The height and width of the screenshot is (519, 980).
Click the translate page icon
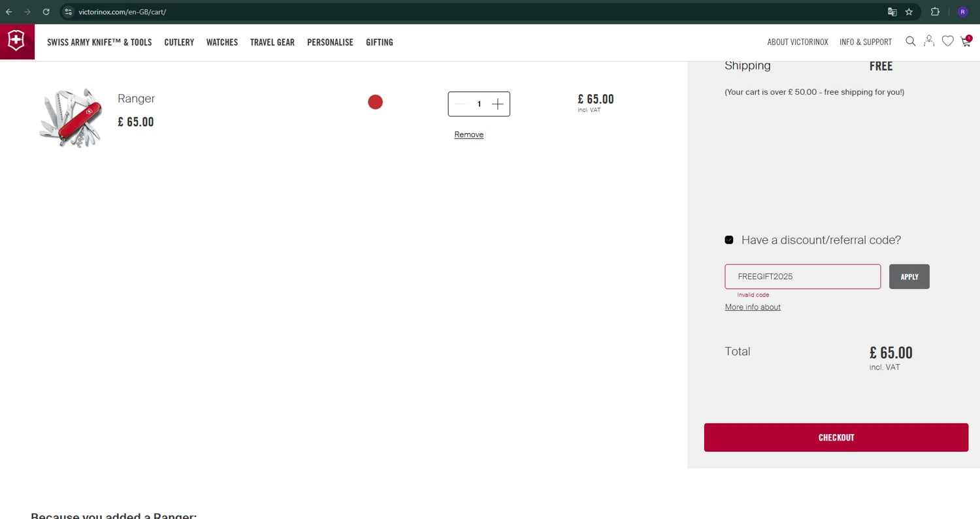coord(892,12)
